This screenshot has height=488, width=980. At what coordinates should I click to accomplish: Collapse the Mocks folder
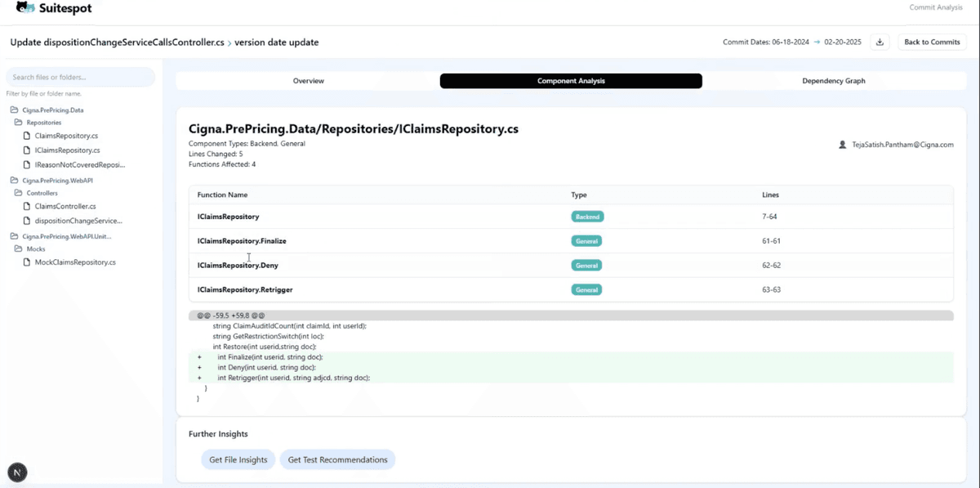[x=19, y=249]
